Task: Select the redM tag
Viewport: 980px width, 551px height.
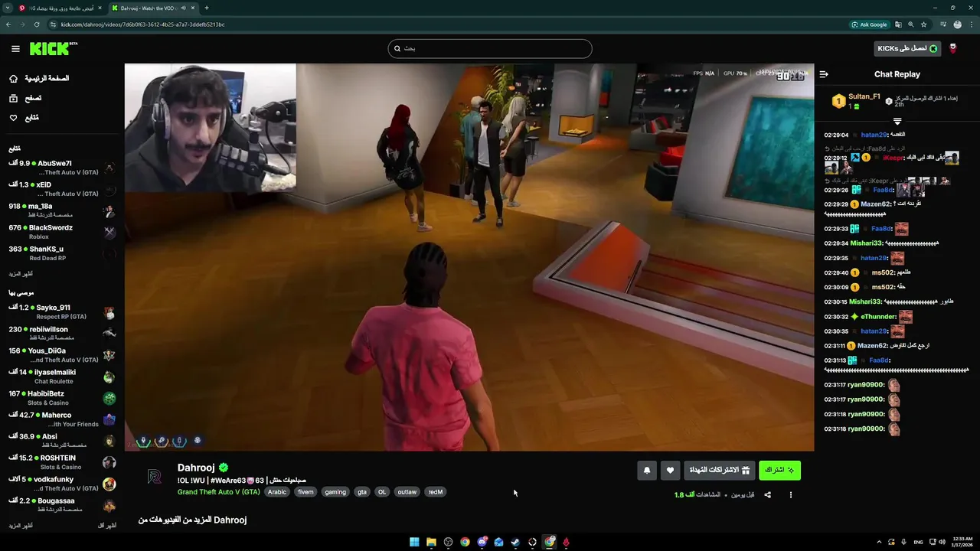Action: 436,492
